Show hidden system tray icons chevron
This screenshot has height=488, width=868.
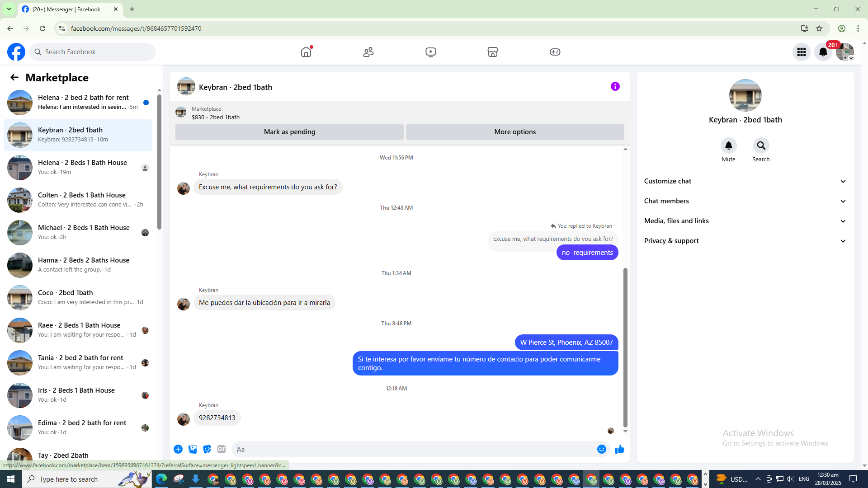click(x=758, y=479)
